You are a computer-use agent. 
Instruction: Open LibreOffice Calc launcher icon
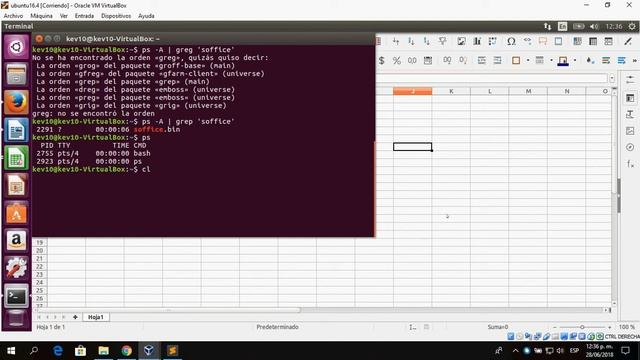click(x=16, y=158)
